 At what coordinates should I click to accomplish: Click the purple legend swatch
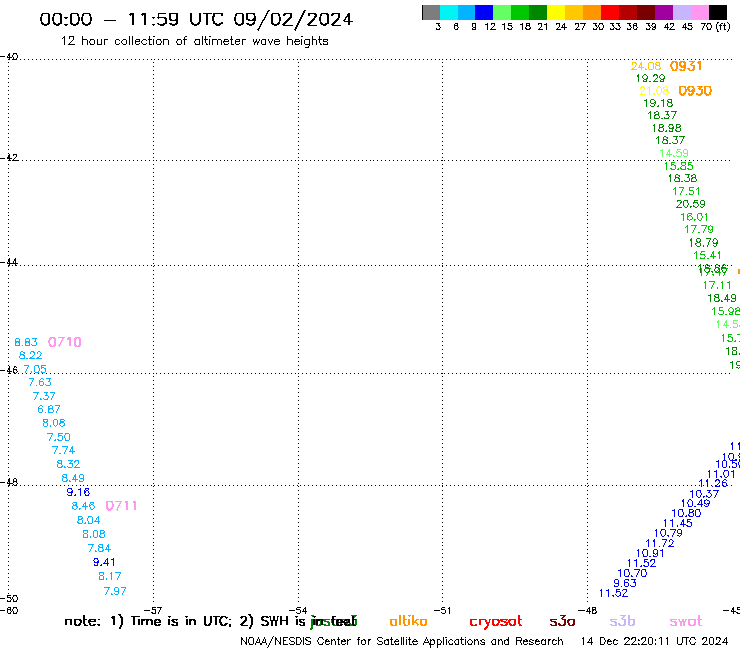tap(663, 12)
